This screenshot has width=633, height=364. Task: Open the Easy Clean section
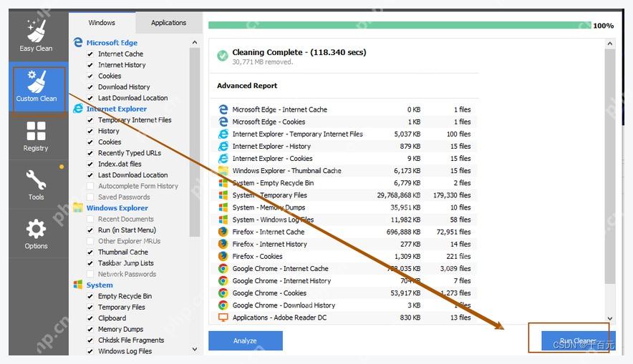[37, 36]
